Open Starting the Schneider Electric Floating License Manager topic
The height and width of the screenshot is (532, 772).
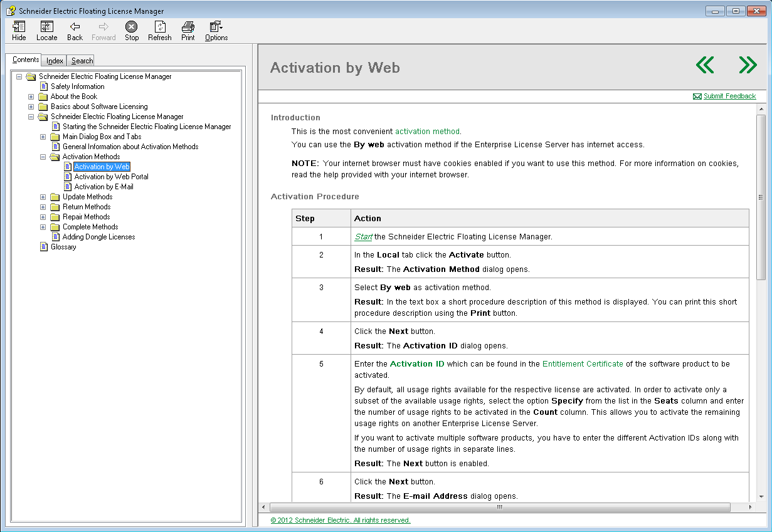coord(147,127)
